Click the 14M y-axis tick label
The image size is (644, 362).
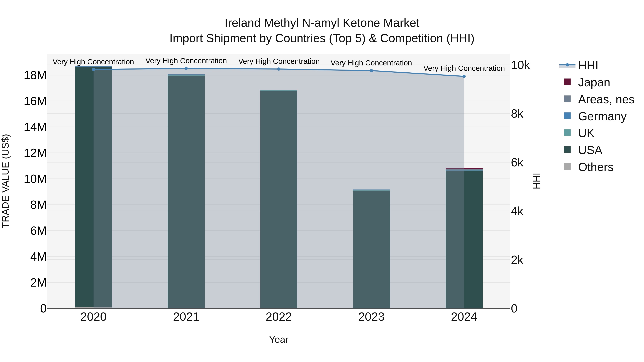(x=35, y=127)
